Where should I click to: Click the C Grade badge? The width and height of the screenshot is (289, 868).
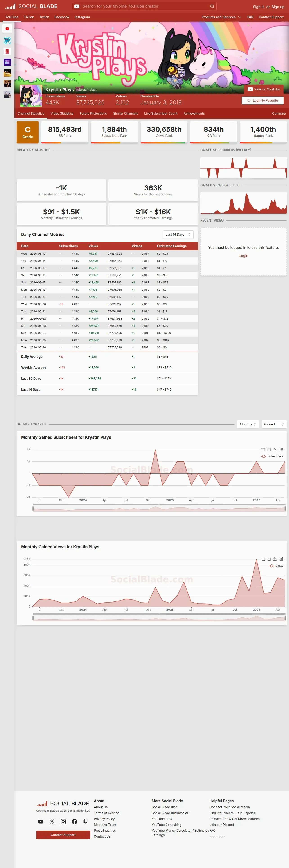pyautogui.click(x=28, y=132)
